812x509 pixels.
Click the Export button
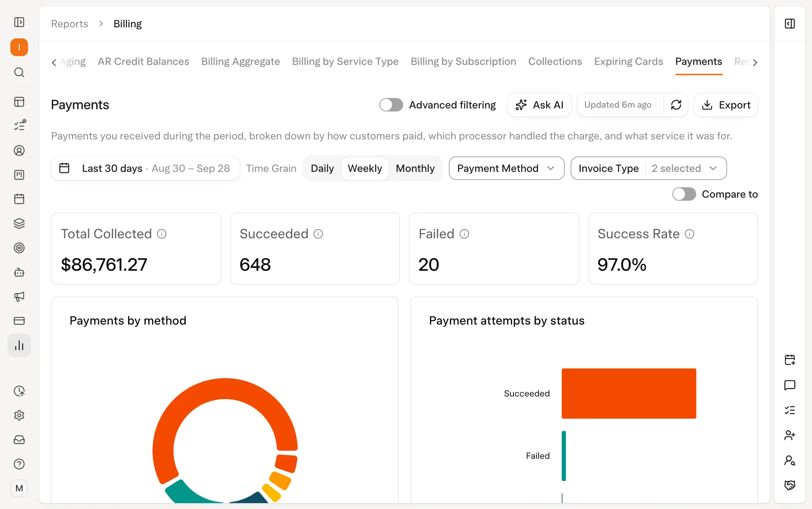coord(726,105)
